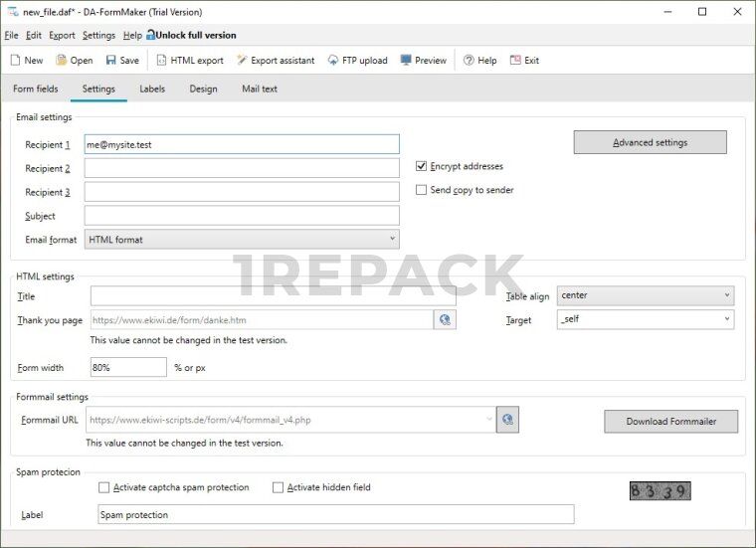Open the Table align dropdown

pos(645,295)
